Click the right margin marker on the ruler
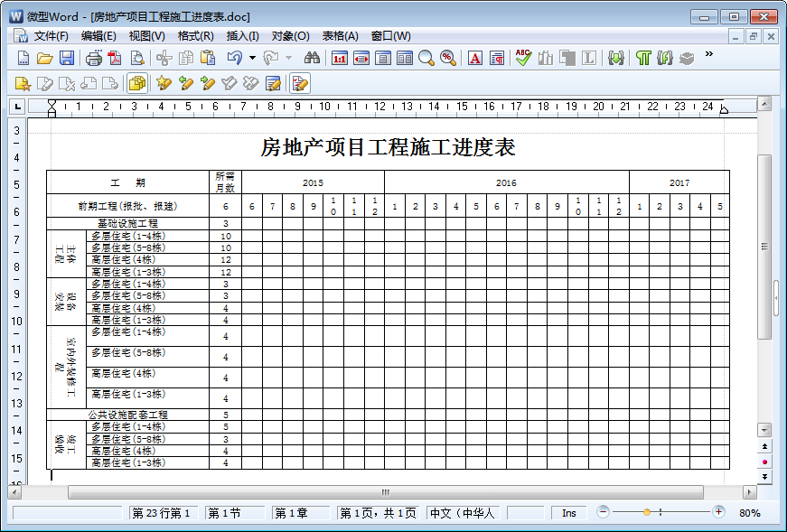Viewport: 787px width, 532px height. coord(723,109)
